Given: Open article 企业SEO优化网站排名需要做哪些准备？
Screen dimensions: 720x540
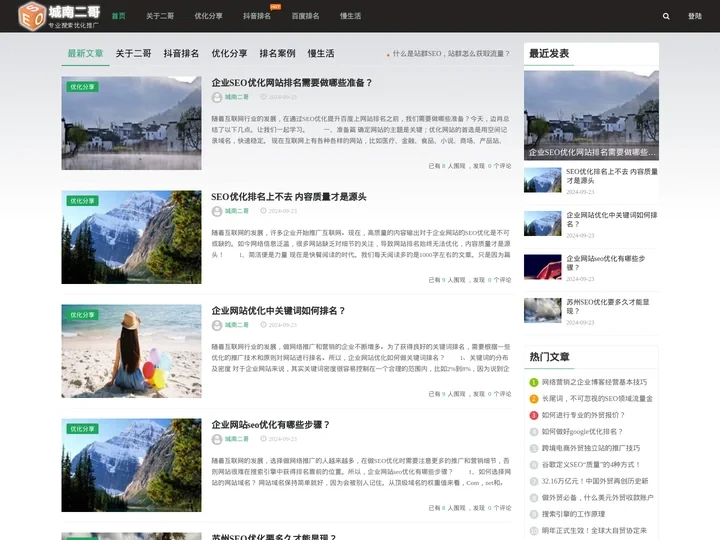Looking at the screenshot, I should coord(292,83).
